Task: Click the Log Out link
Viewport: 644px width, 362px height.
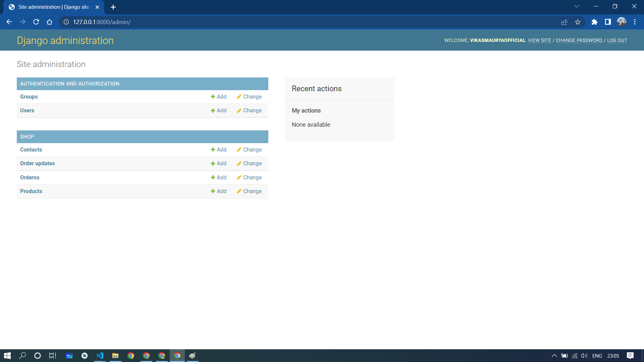Action: click(617, 40)
